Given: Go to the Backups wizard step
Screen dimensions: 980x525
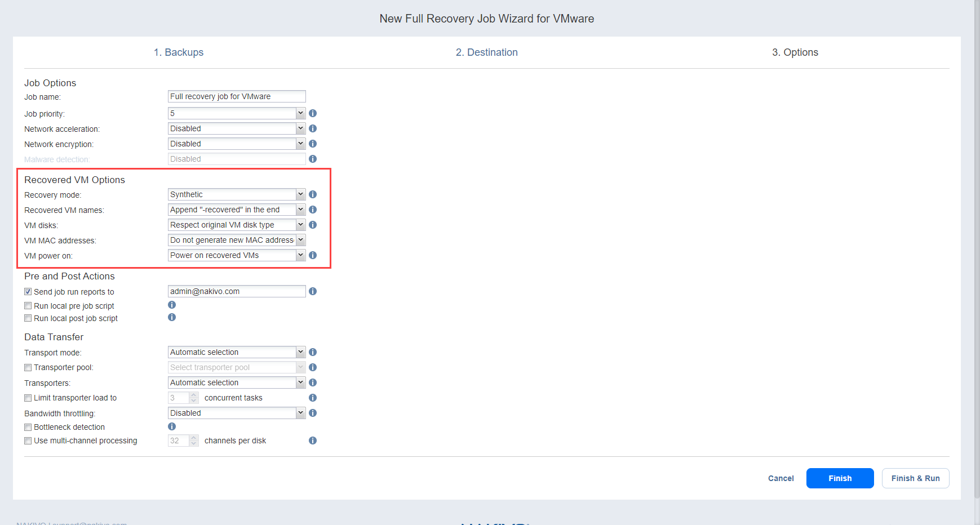Looking at the screenshot, I should (179, 52).
